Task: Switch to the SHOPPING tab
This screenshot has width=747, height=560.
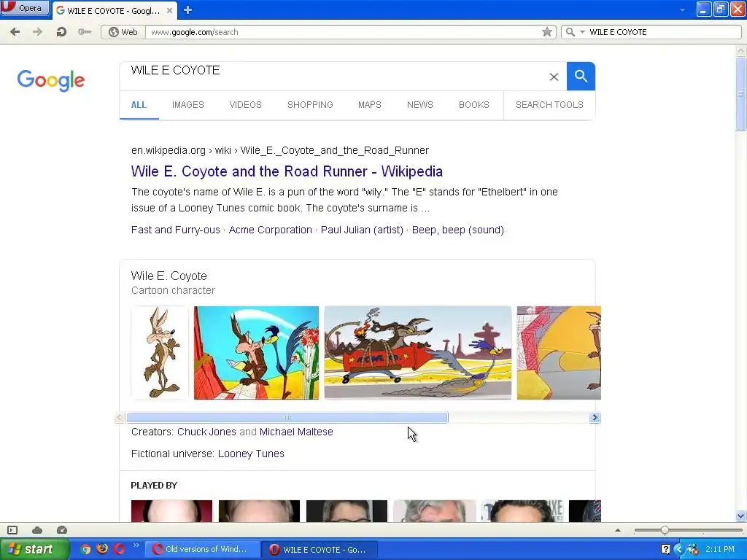Action: pos(310,105)
